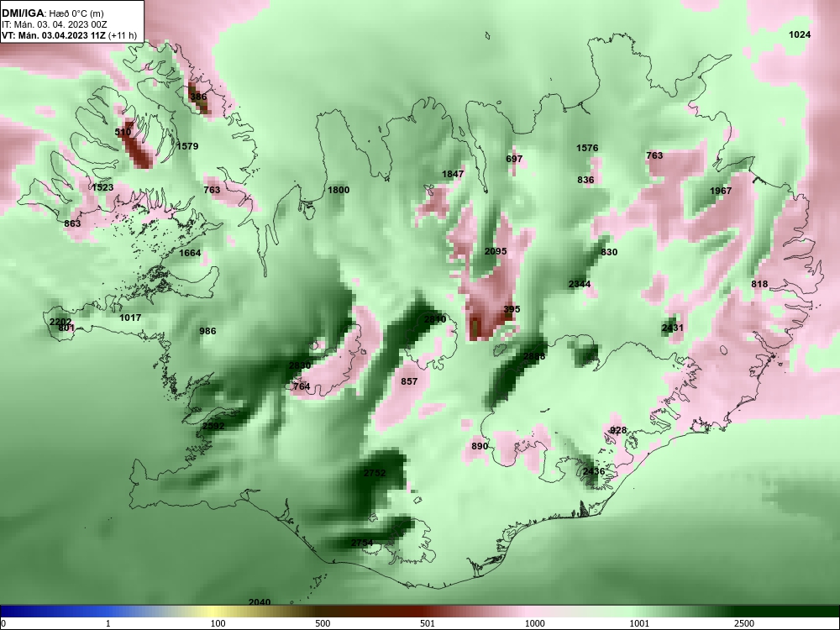This screenshot has height=630, width=840.
Task: Click the 2810 height label
Action: coord(435,320)
